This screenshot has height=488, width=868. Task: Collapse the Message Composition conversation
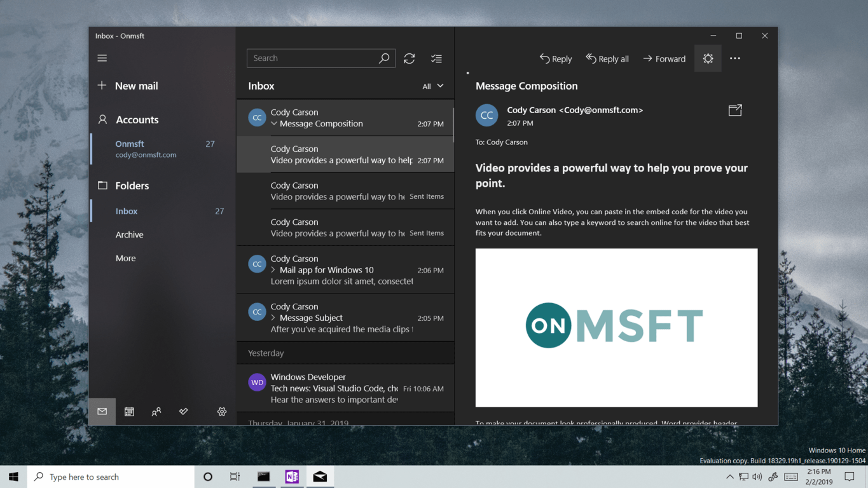tap(274, 123)
